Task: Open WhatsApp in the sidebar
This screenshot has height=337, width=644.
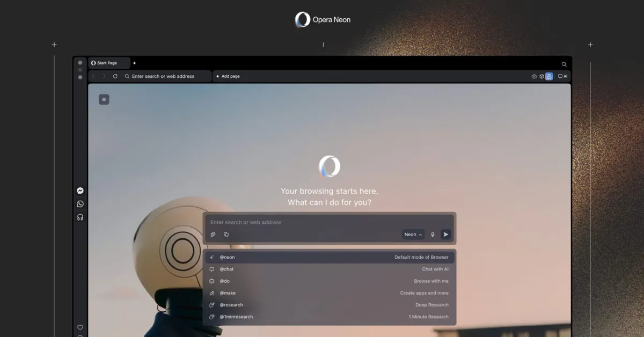Action: pos(80,204)
